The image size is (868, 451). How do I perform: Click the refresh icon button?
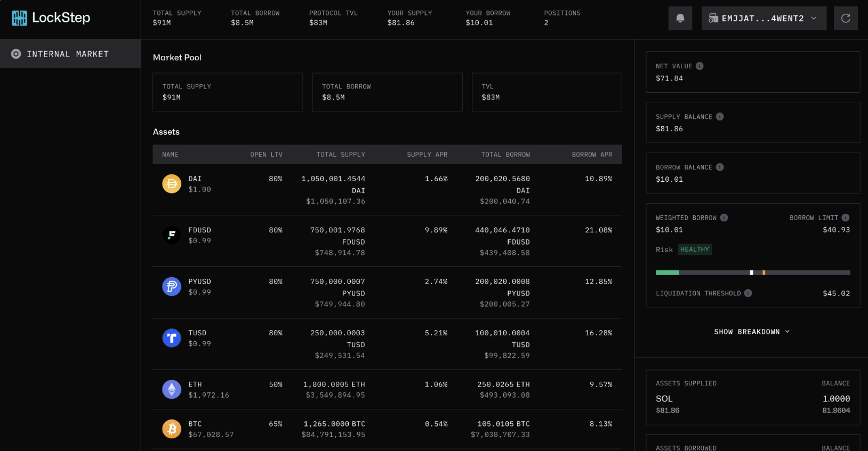pyautogui.click(x=845, y=18)
